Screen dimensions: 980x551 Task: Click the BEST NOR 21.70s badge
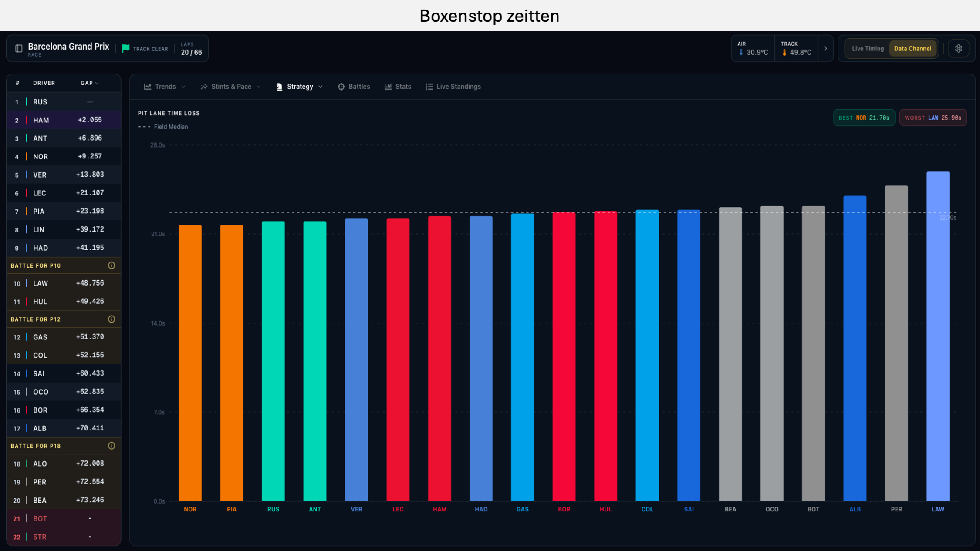864,118
